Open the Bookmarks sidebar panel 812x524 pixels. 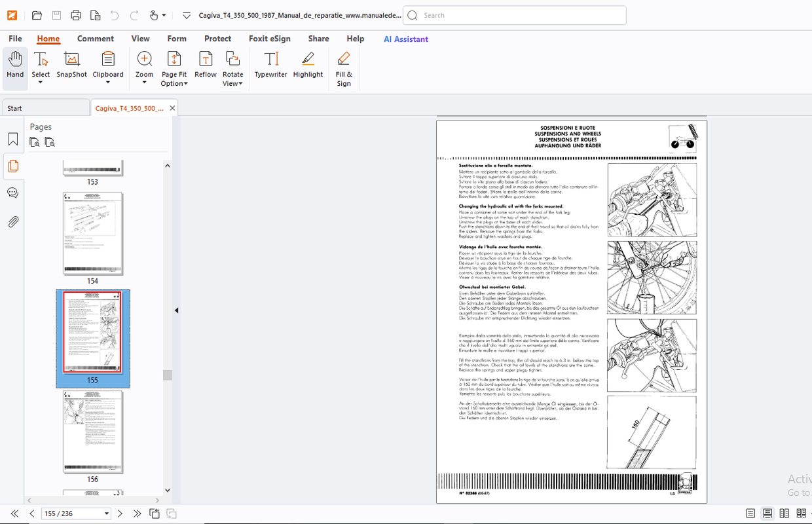[13, 139]
